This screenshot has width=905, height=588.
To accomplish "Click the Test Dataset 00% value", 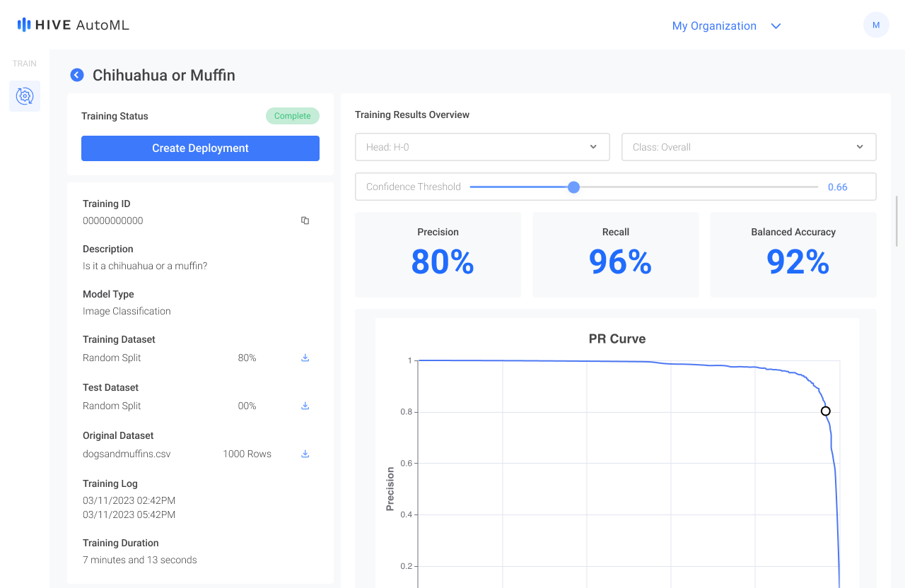I will [247, 406].
